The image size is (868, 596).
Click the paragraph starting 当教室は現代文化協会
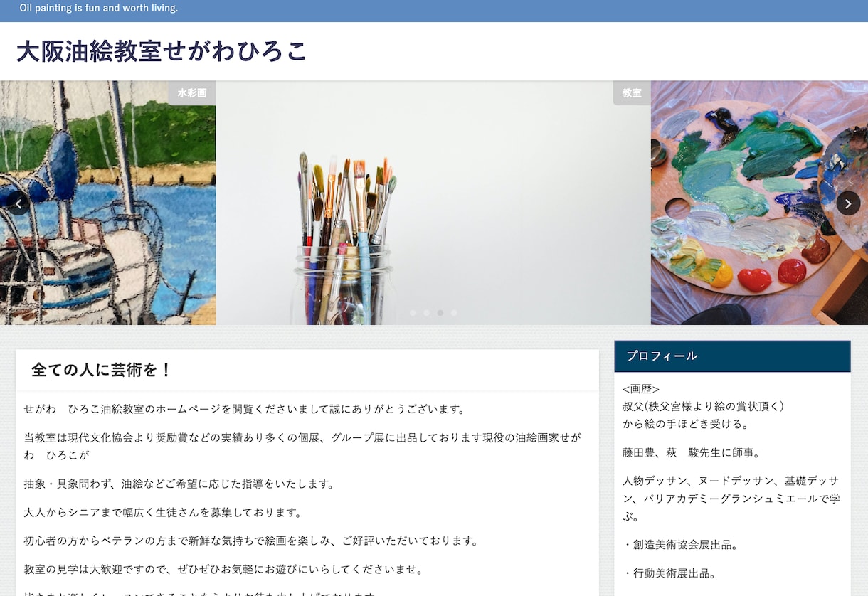302,446
